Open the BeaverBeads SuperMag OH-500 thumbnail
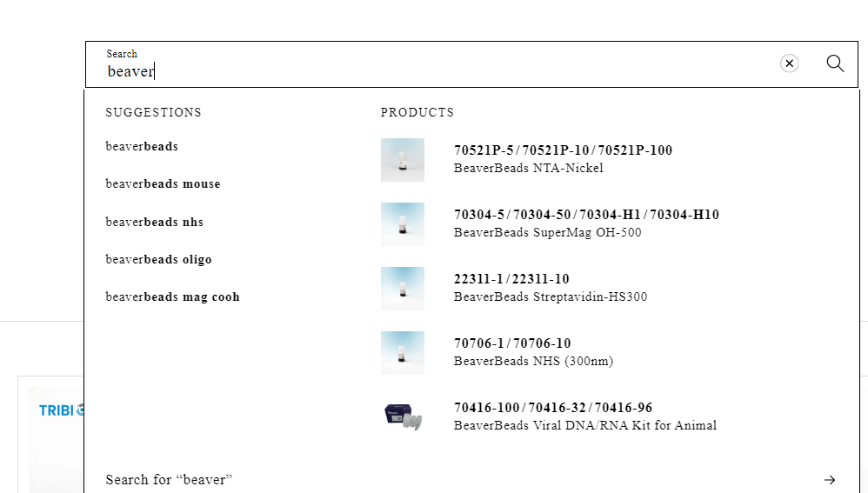The width and height of the screenshot is (868, 493). pos(403,224)
